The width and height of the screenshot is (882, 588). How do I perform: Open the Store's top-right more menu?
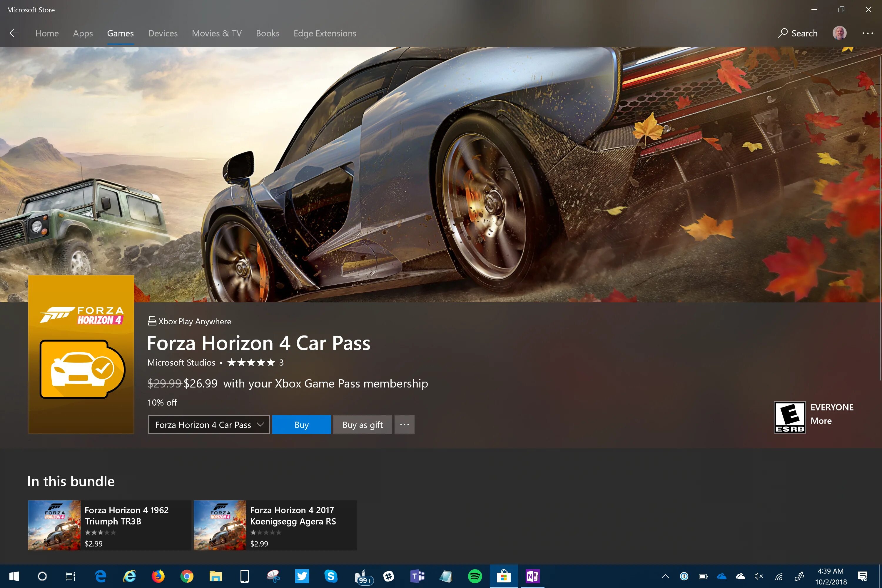point(867,33)
